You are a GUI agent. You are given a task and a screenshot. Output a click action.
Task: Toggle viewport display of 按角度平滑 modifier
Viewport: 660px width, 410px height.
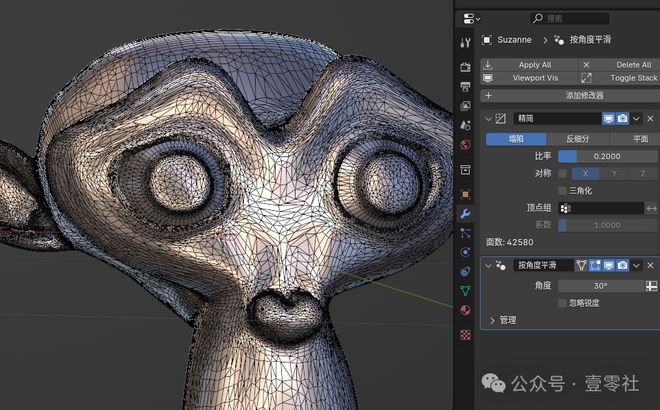pos(608,265)
